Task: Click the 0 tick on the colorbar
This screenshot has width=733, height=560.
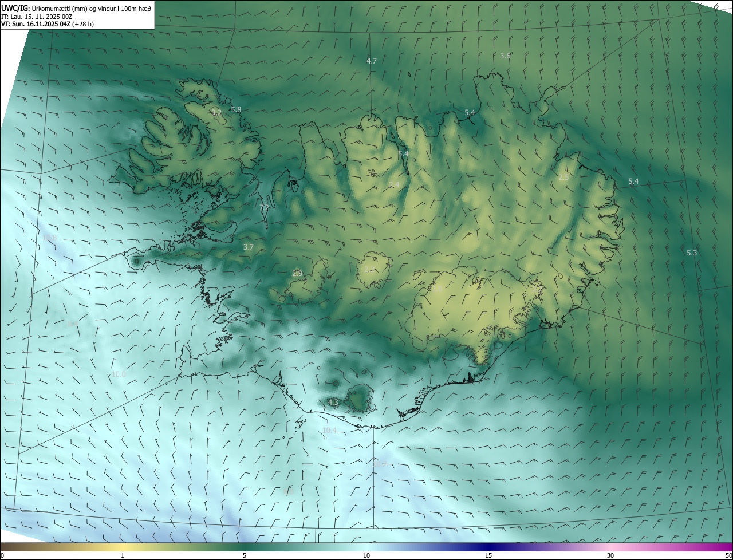Action: tap(2, 555)
